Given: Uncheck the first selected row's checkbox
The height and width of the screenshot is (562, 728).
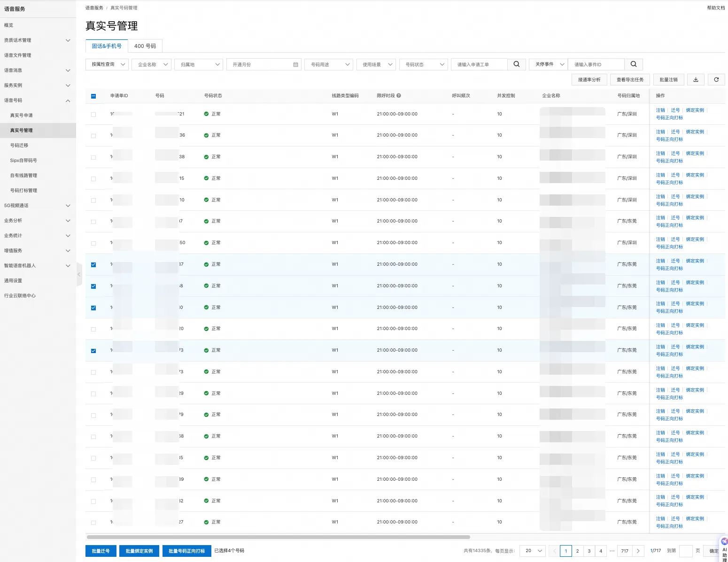Looking at the screenshot, I should (x=93, y=265).
